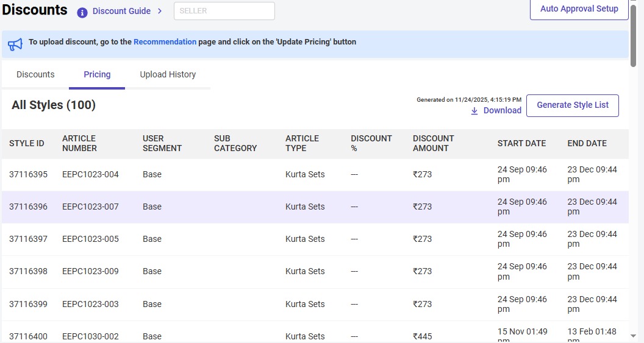The height and width of the screenshot is (343, 644).
Task: Click the DISCOUNT % column header
Action: click(x=371, y=144)
